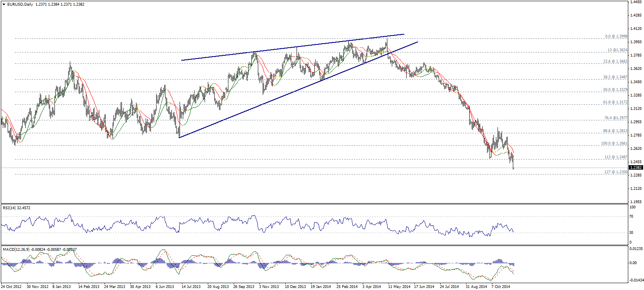Click the date label 24 Jul 2014
Image resolution: width=644 pixels, height=290 pixels.
[x=450, y=287]
